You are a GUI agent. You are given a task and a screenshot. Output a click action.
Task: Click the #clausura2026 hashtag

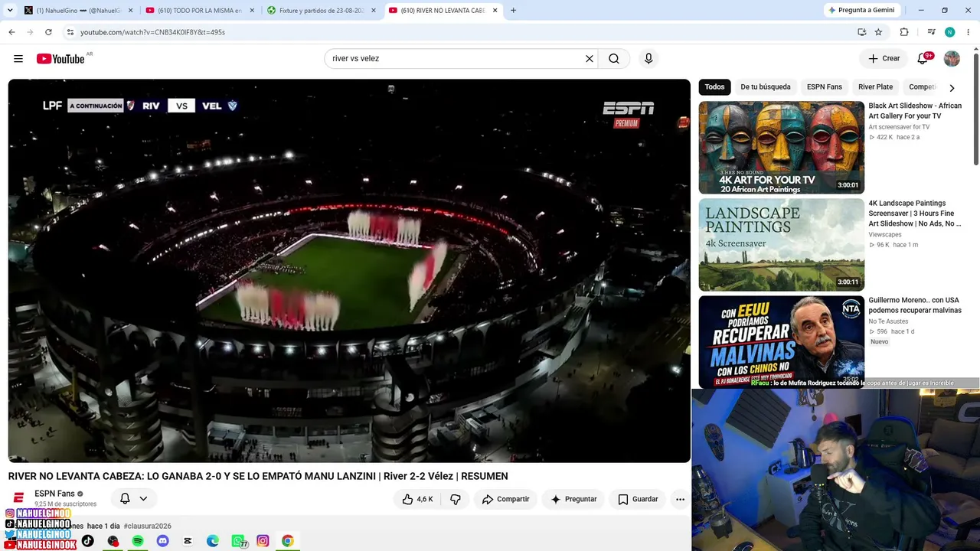[147, 526]
